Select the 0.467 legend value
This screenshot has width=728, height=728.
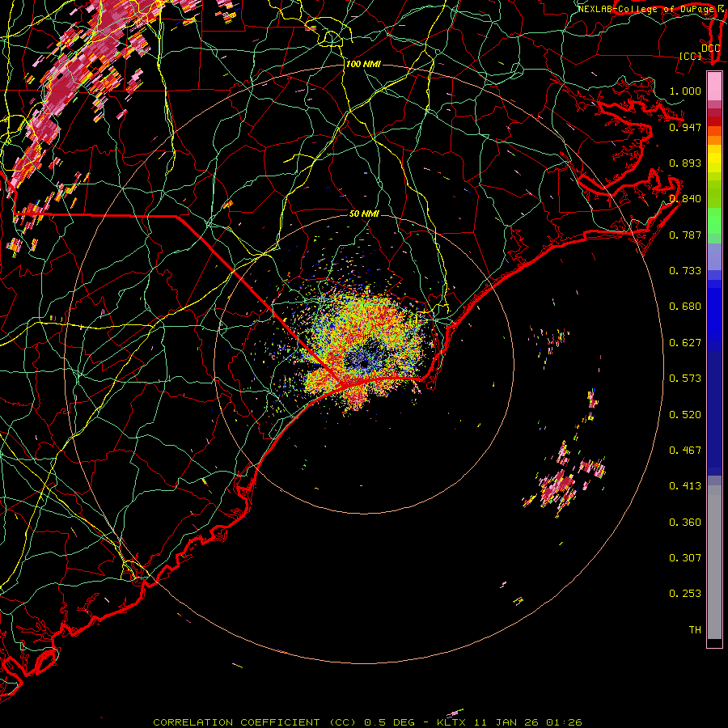pos(685,451)
